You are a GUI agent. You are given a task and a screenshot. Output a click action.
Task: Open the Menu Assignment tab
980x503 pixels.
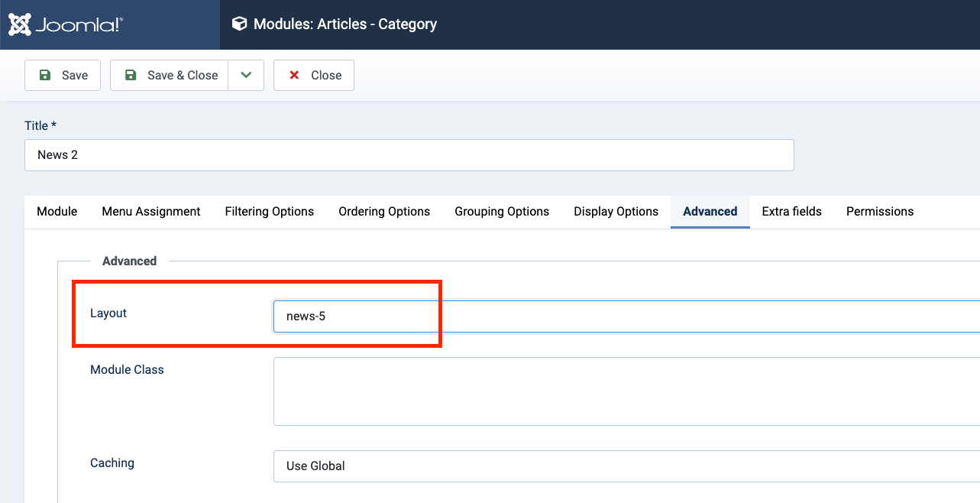pos(151,212)
